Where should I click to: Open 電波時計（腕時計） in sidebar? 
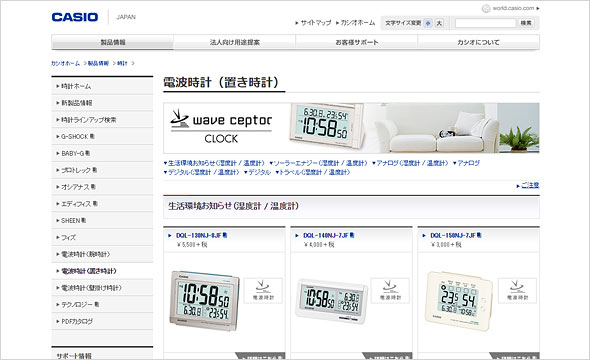coord(102,254)
